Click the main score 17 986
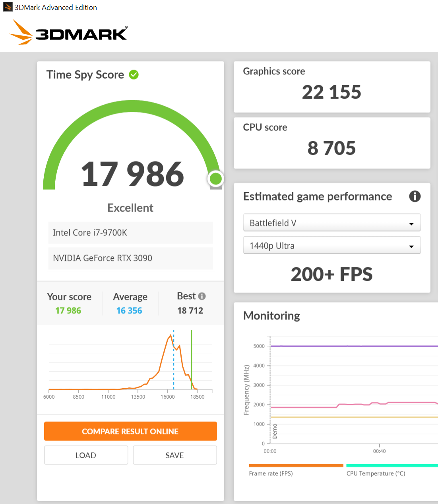The image size is (438, 504). point(132,174)
